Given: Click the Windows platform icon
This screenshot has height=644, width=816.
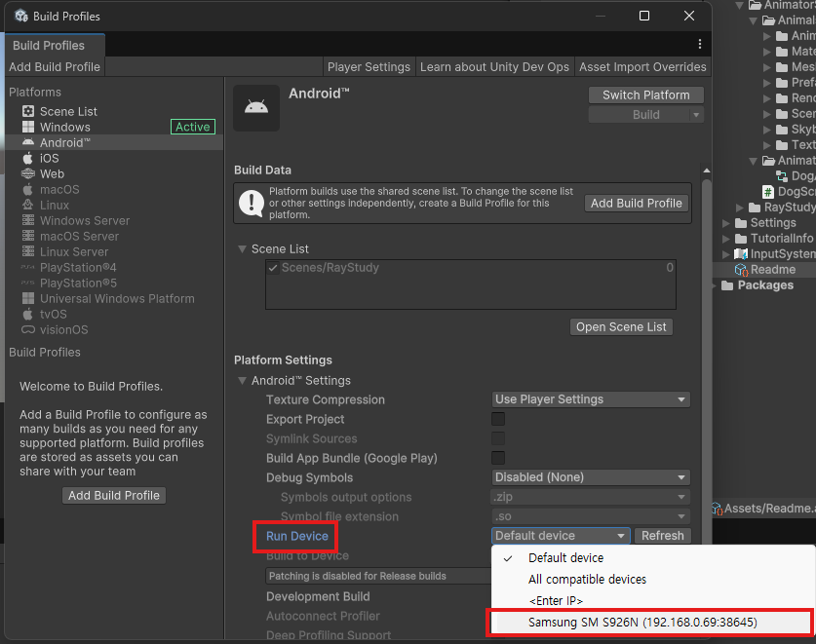Looking at the screenshot, I should tap(28, 127).
